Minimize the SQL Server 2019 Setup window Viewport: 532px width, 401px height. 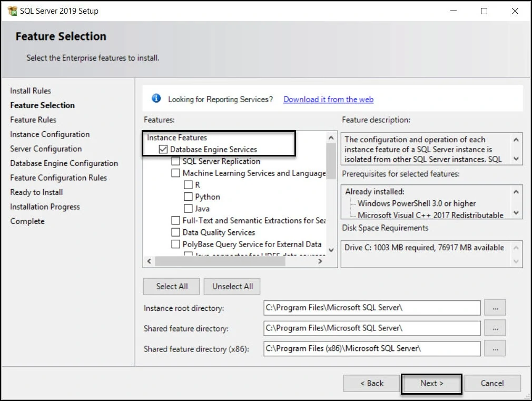[454, 11]
